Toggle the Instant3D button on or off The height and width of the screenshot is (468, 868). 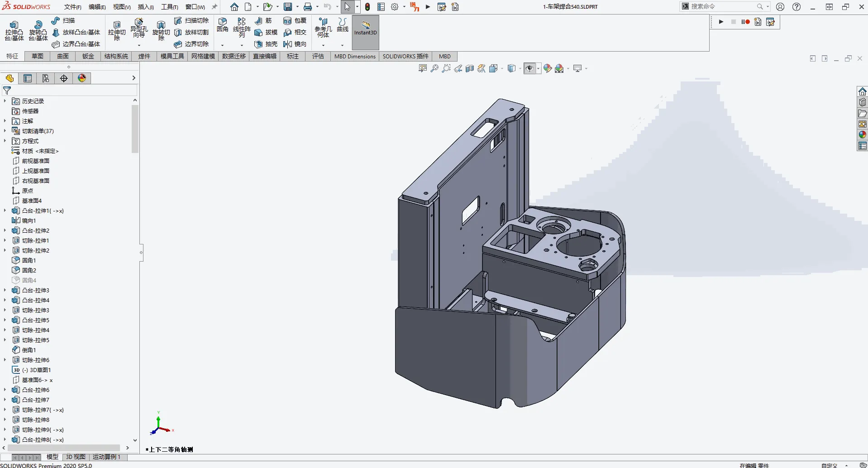click(x=365, y=32)
